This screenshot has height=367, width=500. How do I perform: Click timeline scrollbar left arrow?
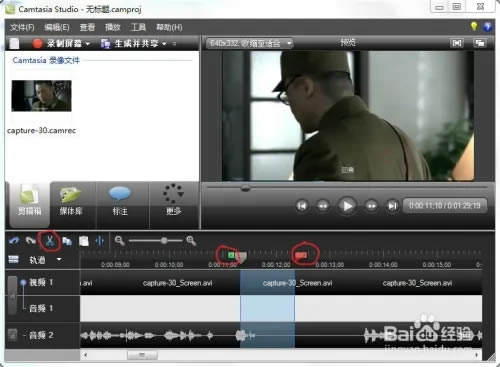click(x=86, y=355)
